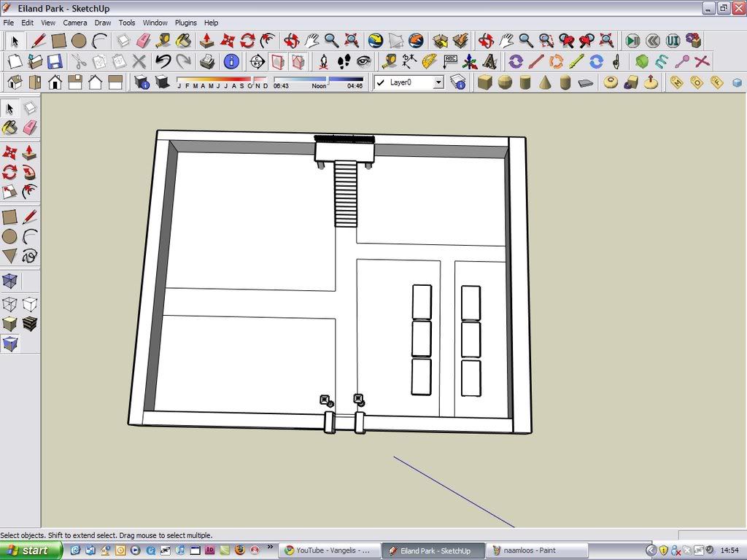
Task: Select the Walk footprints tool
Action: 344,61
